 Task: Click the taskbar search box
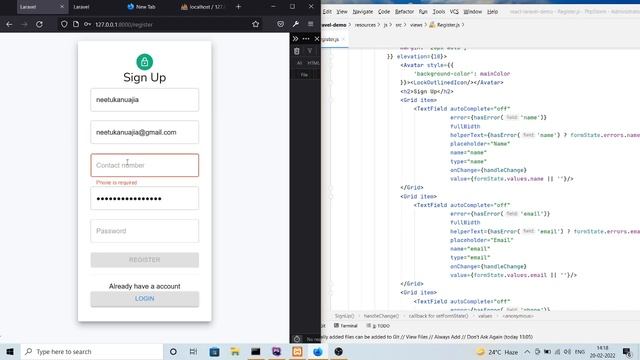point(92,351)
